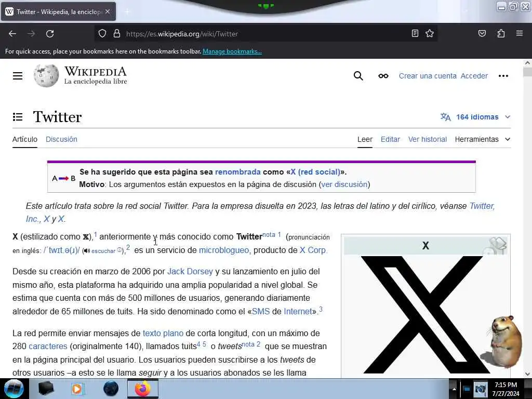532x399 pixels.
Task: Open the media player taskbar icon
Action: pyautogui.click(x=78, y=389)
